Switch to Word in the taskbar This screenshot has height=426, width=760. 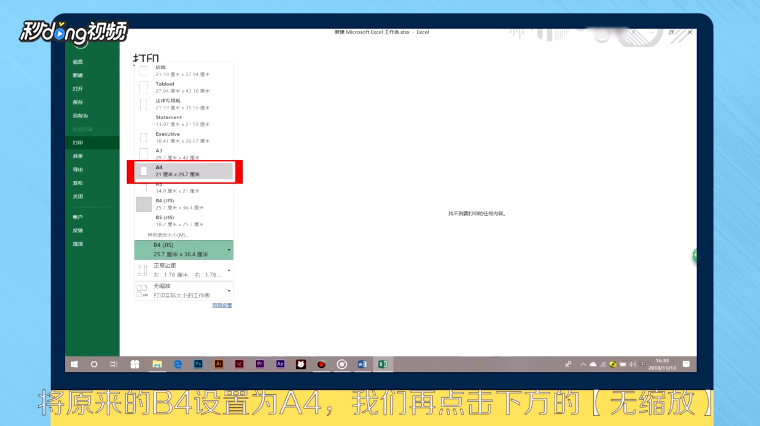tap(362, 364)
